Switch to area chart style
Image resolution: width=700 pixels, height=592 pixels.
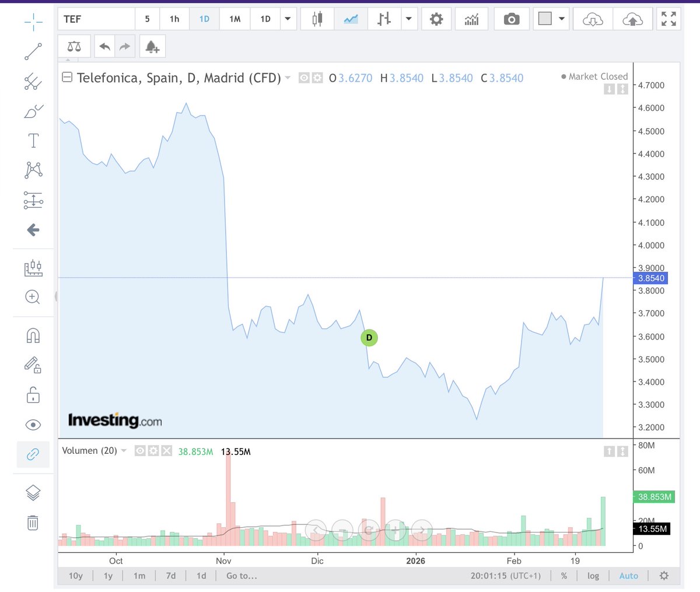[x=351, y=19]
